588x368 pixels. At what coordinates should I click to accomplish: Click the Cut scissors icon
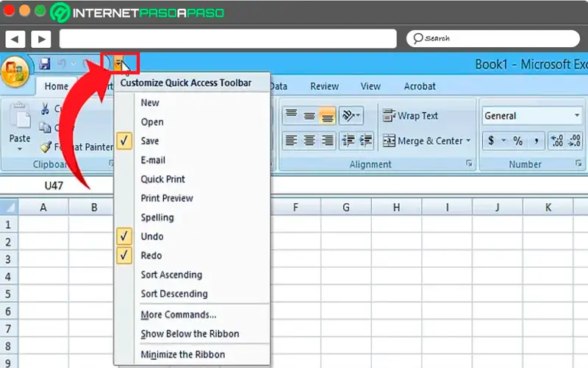(x=45, y=109)
